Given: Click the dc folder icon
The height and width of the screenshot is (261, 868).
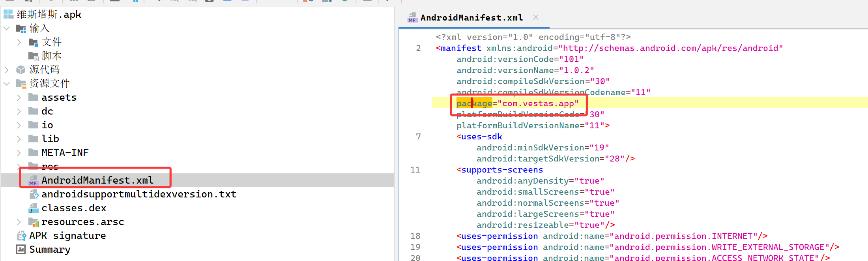Looking at the screenshot, I should pos(34,111).
